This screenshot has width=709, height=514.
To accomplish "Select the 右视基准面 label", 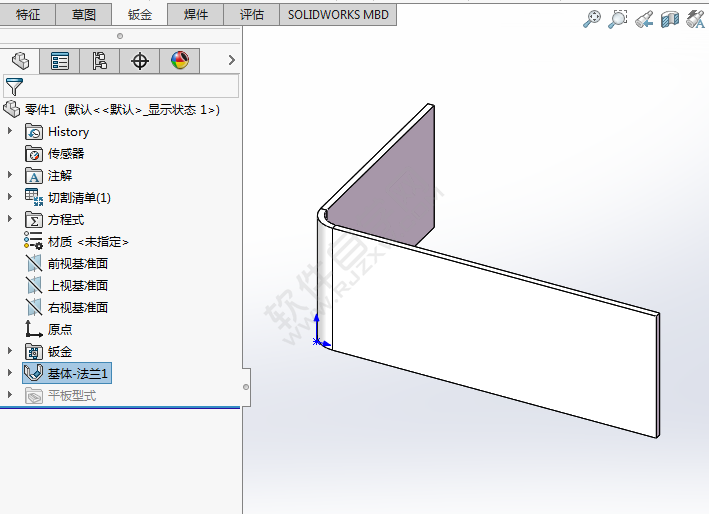I will click(x=78, y=308).
